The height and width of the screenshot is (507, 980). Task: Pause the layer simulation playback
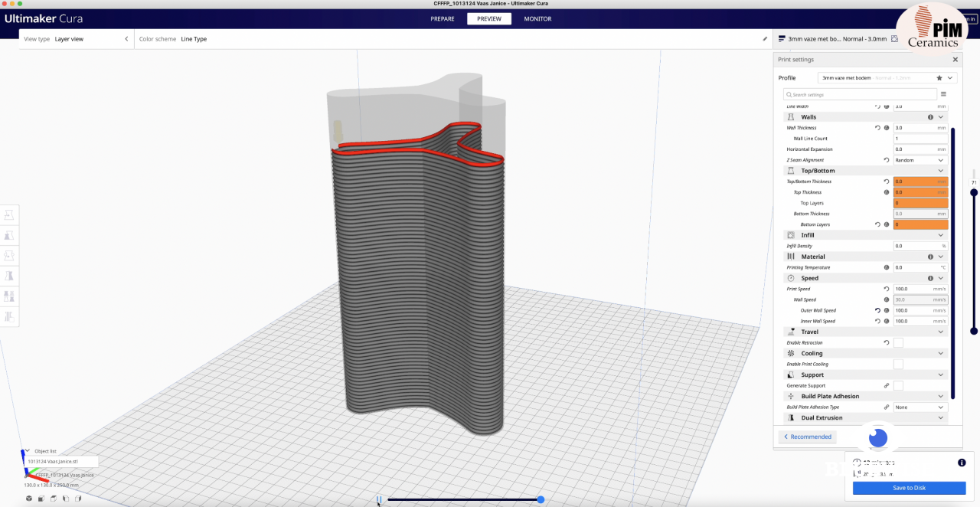tap(379, 499)
